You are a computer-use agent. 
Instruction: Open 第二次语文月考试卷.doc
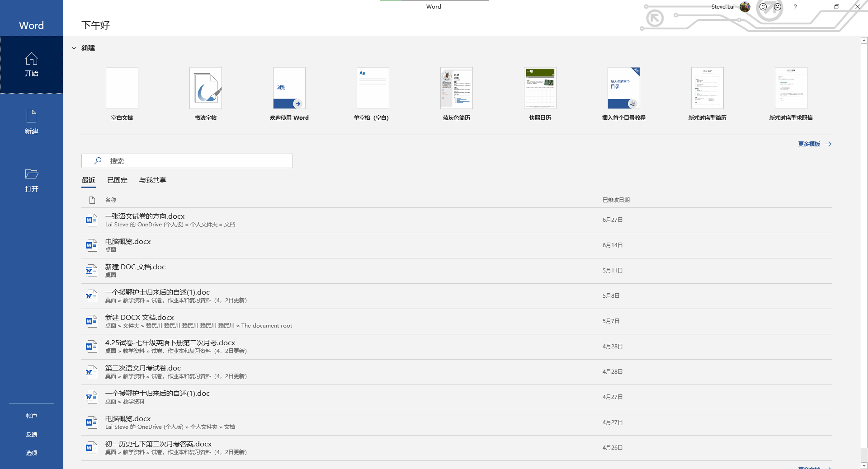[457, 372]
